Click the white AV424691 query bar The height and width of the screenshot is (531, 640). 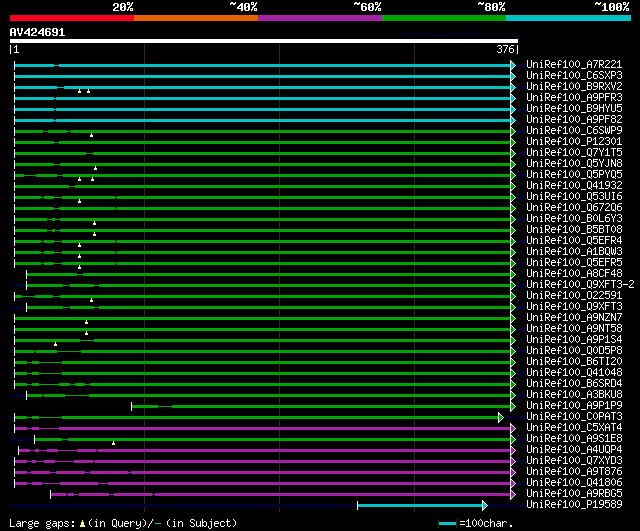tap(264, 41)
